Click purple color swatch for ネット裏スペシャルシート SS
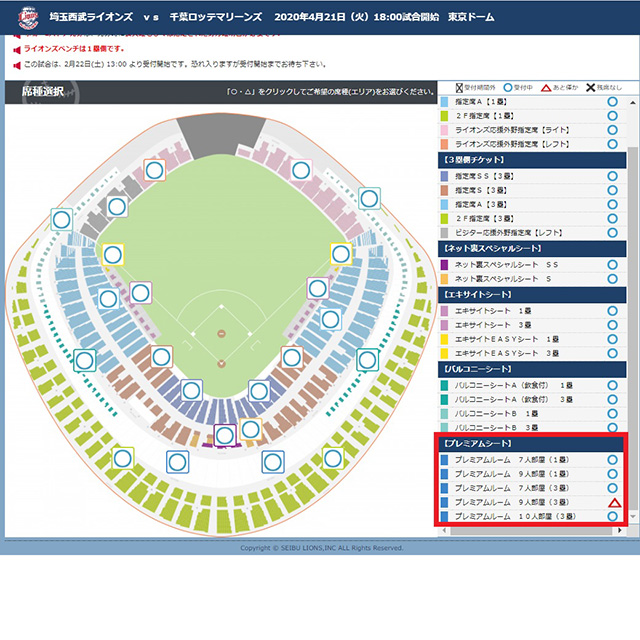640x640 pixels. [445, 264]
